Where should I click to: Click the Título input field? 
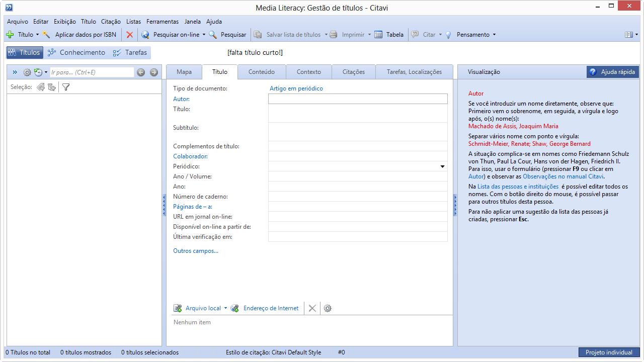click(358, 113)
